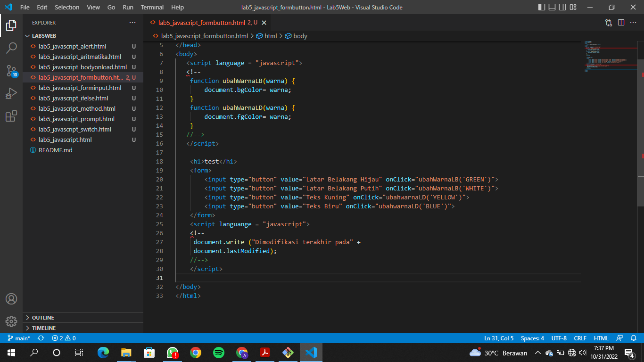
Task: Open customize layout icon in title bar
Action: click(x=574, y=7)
